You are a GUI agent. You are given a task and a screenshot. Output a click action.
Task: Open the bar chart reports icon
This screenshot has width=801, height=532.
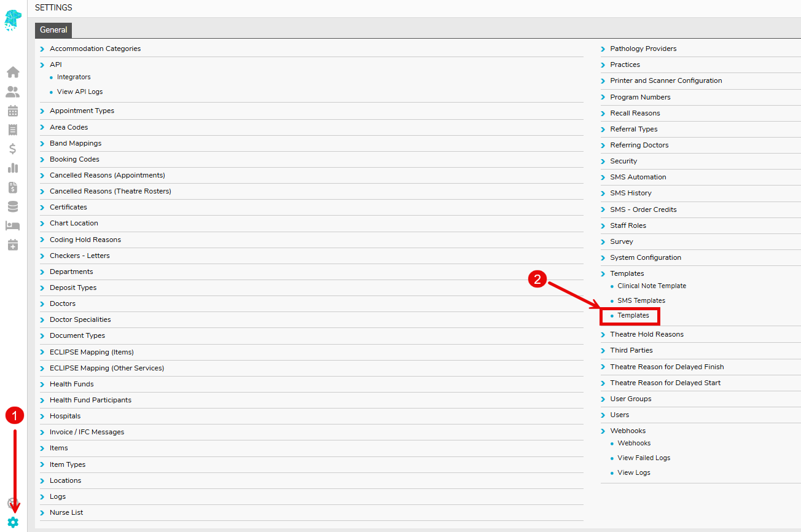click(x=13, y=168)
